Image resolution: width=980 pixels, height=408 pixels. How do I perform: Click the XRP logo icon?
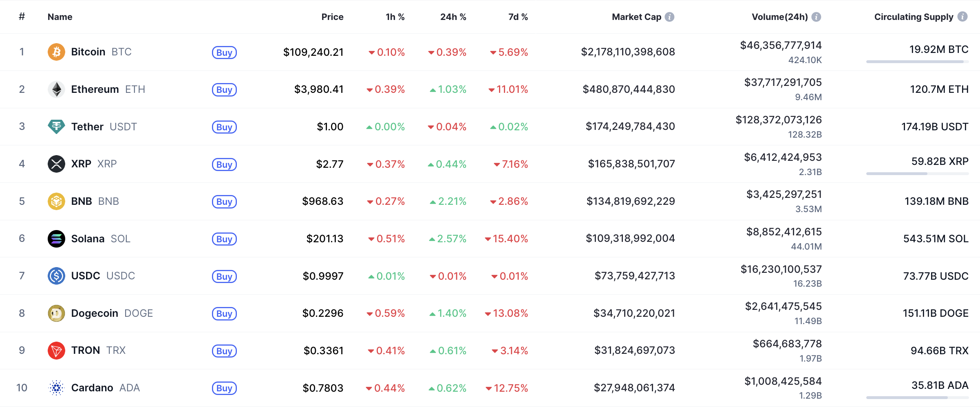[56, 164]
